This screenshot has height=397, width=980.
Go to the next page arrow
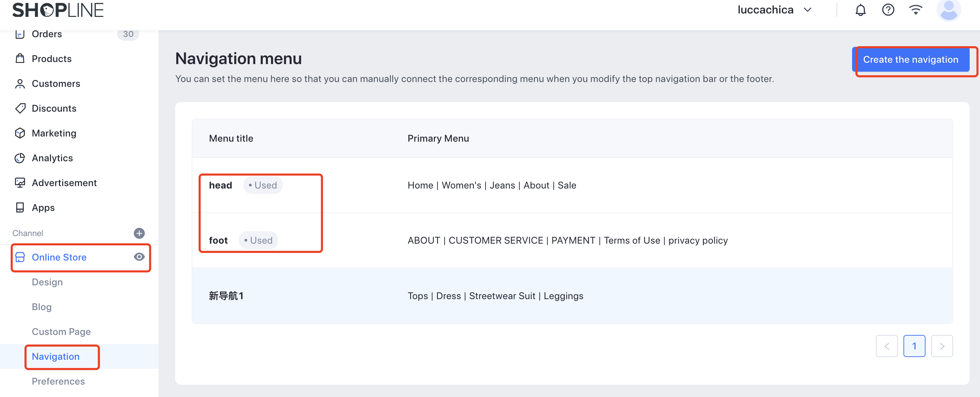tap(942, 346)
